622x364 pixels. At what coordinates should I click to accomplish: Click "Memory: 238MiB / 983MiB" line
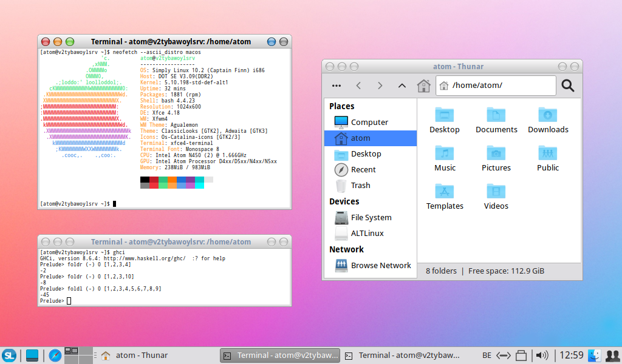(x=175, y=167)
